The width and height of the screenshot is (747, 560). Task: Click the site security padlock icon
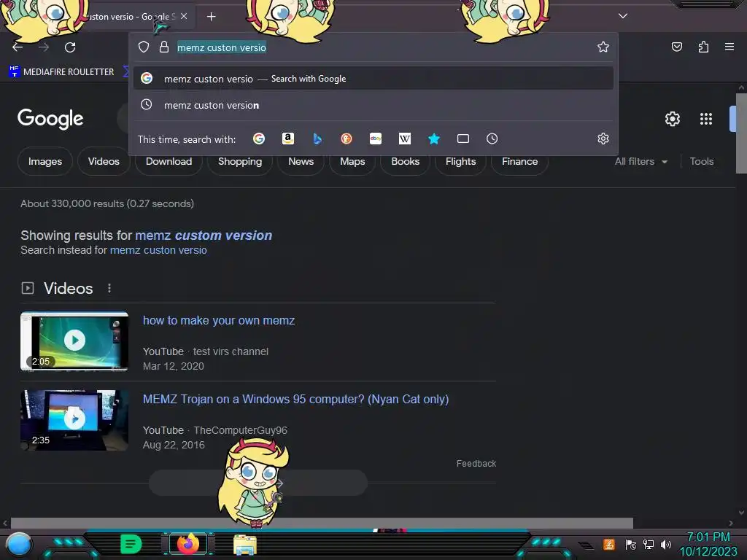(164, 47)
